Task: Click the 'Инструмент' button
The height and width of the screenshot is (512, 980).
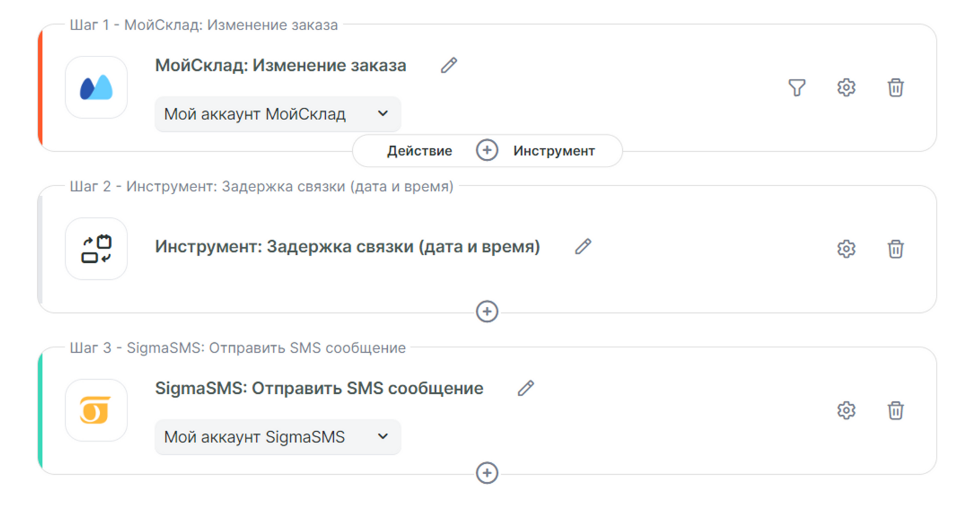Action: pos(554,151)
